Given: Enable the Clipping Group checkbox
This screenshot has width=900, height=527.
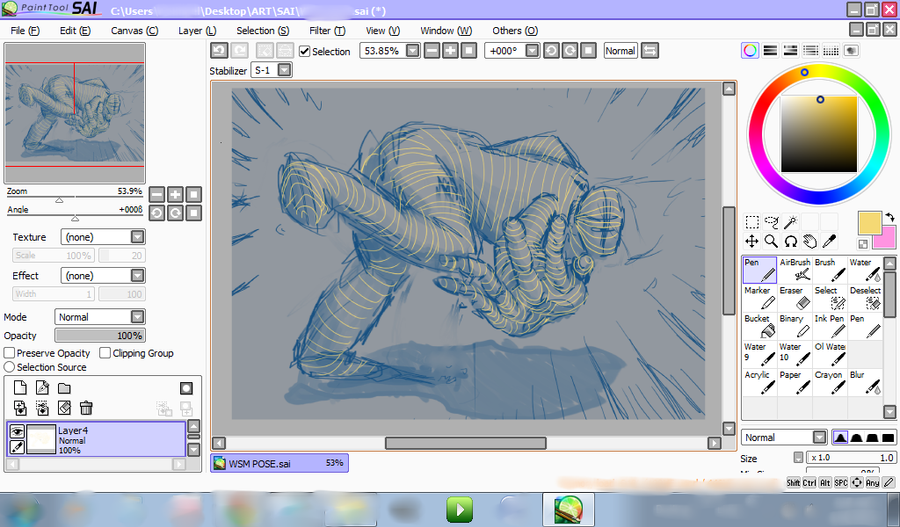Looking at the screenshot, I should click(105, 353).
